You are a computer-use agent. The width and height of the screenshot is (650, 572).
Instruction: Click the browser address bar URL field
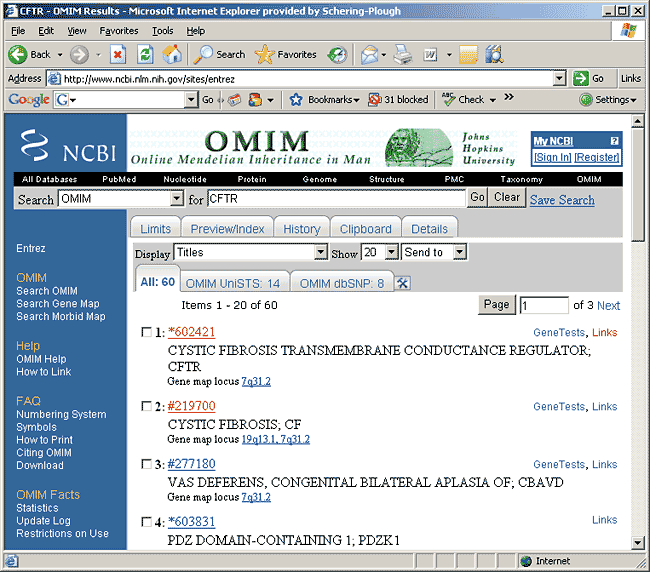tap(307, 78)
